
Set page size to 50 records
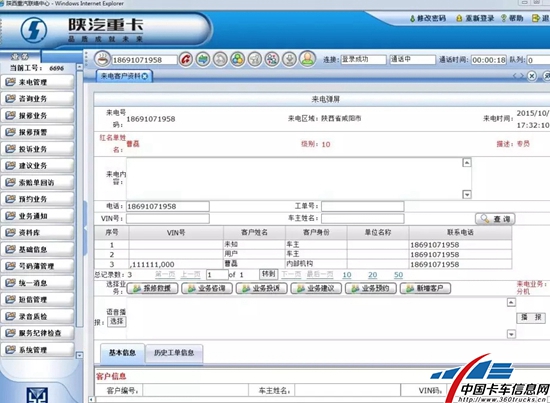[x=398, y=275]
